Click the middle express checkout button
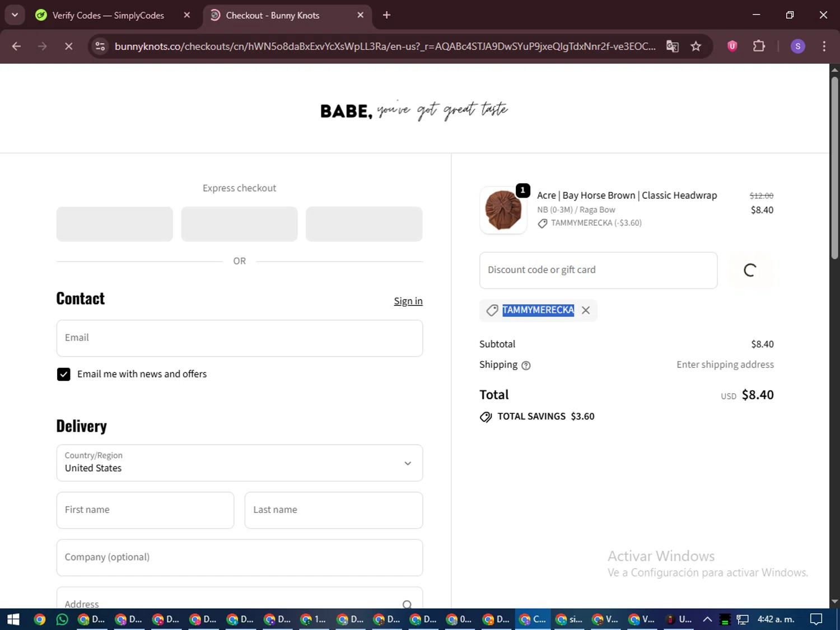 [x=239, y=224]
